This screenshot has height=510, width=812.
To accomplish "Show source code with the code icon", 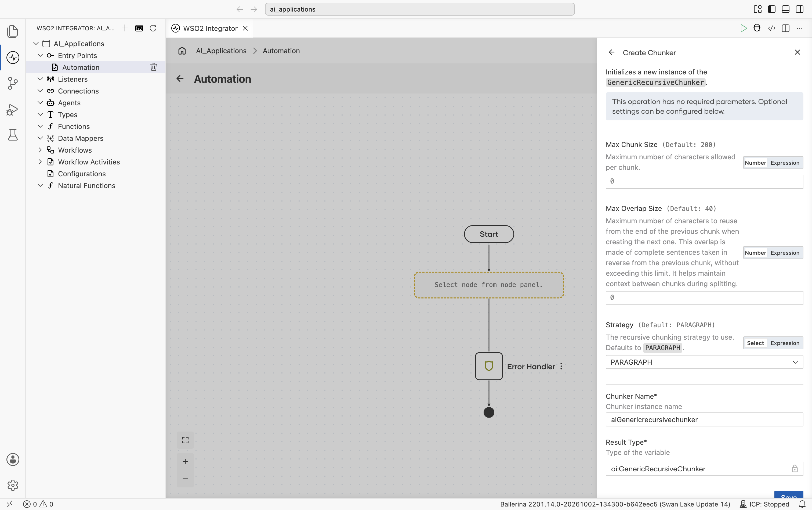I will tap(771, 28).
